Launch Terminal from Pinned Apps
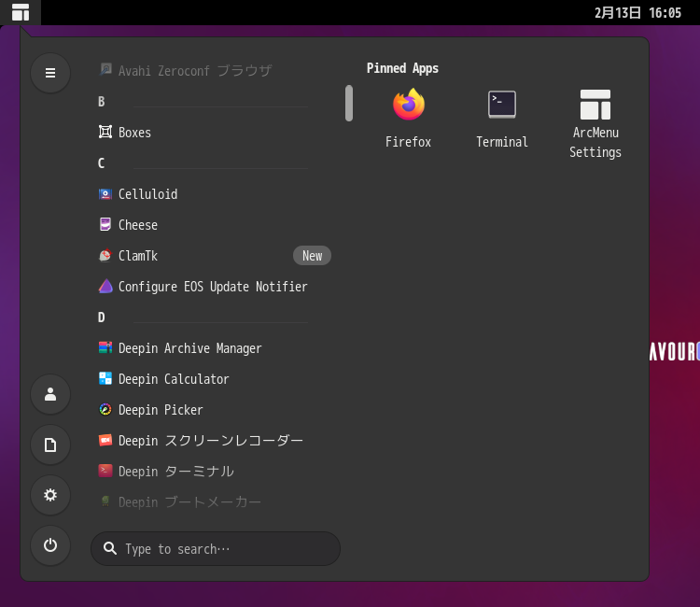 502,120
